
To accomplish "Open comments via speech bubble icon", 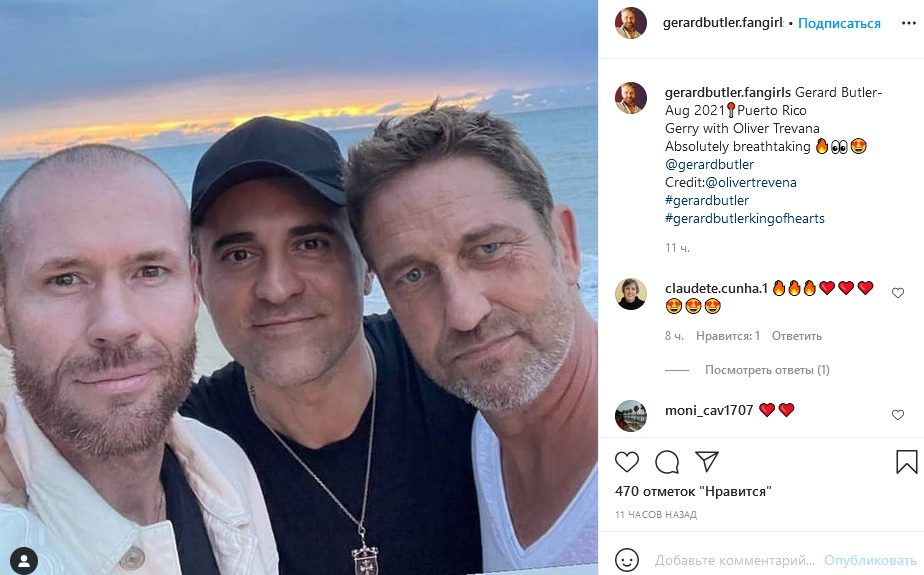I will coord(667,462).
